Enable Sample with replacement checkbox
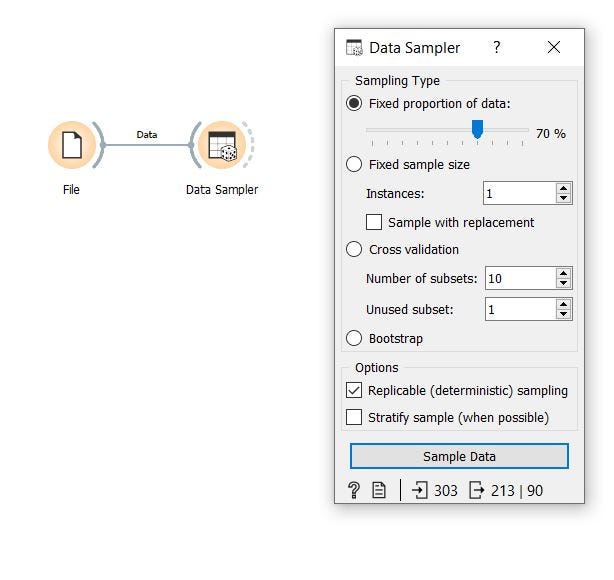 [374, 222]
